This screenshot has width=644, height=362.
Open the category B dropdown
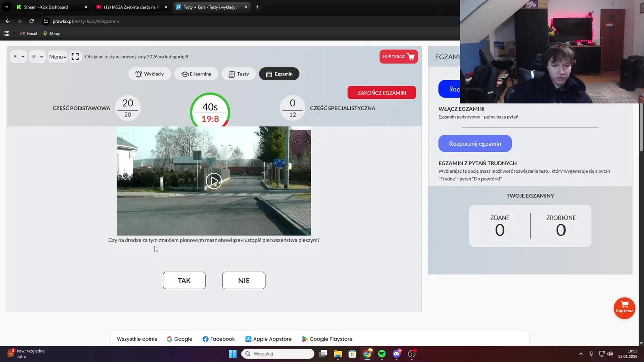[x=37, y=57]
